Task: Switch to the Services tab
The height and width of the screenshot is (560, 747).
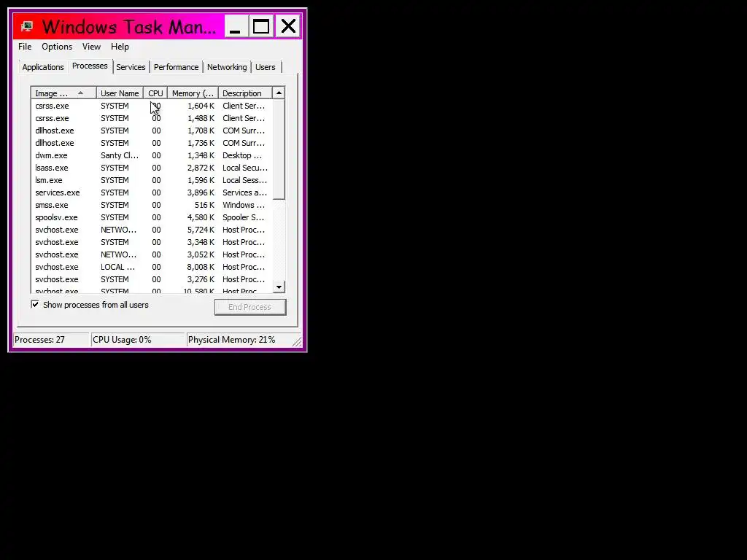Action: [131, 67]
